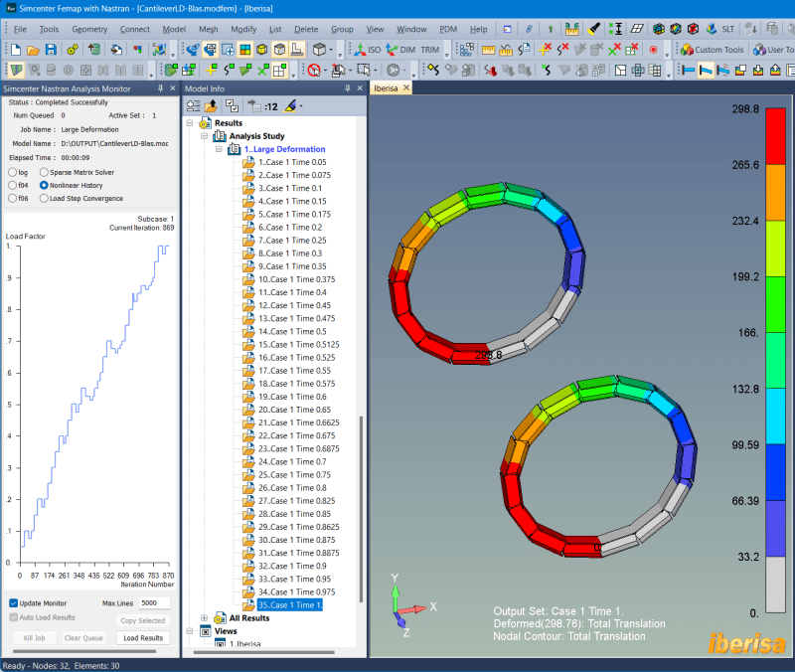This screenshot has height=672, width=795.
Task: Select Load Step Convergence radio button
Action: click(x=44, y=198)
